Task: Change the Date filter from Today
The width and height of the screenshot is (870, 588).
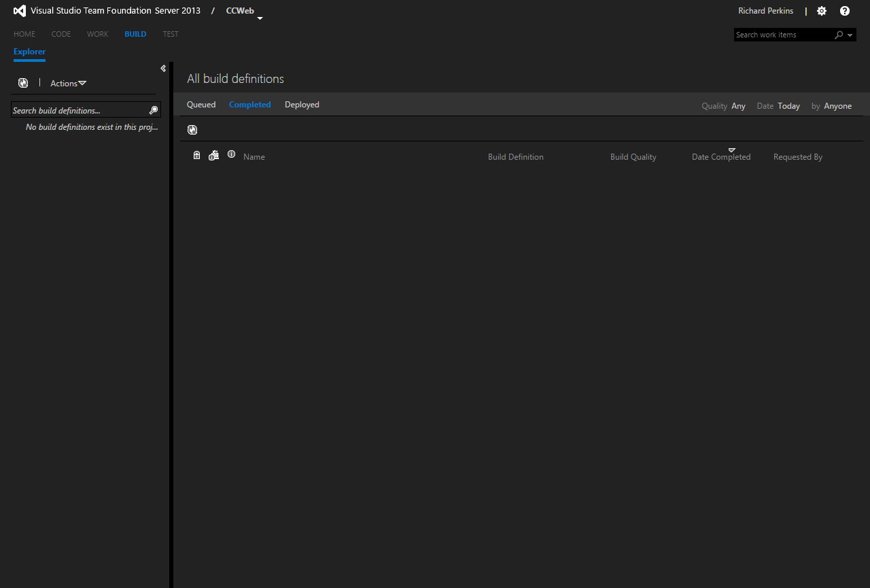Action: pyautogui.click(x=788, y=106)
